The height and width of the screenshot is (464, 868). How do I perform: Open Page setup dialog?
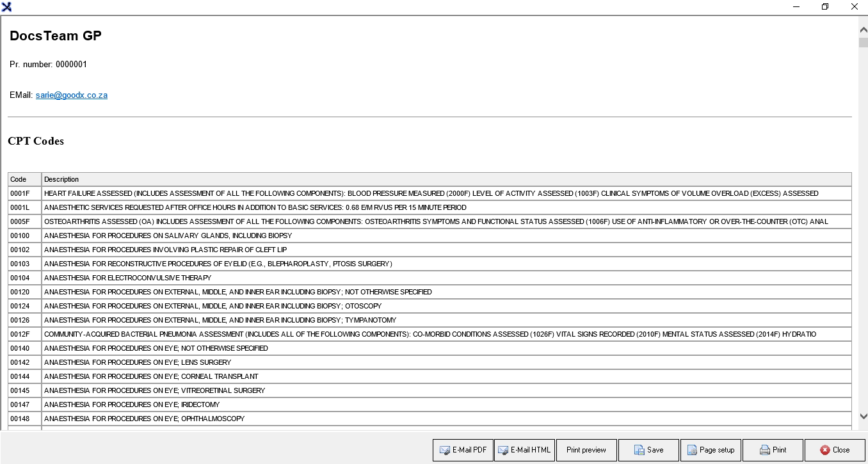point(711,450)
